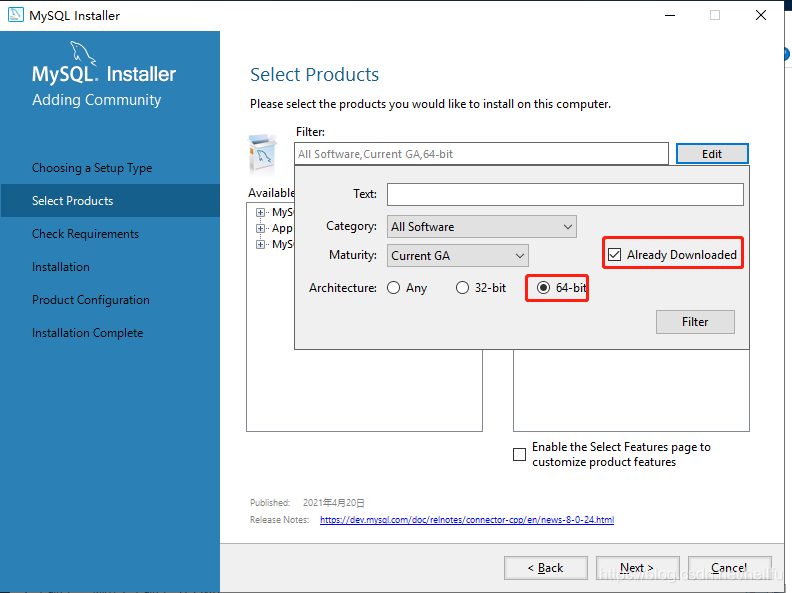Minimize the MySQL Installer window
Screen dimensions: 792x593
[x=670, y=15]
